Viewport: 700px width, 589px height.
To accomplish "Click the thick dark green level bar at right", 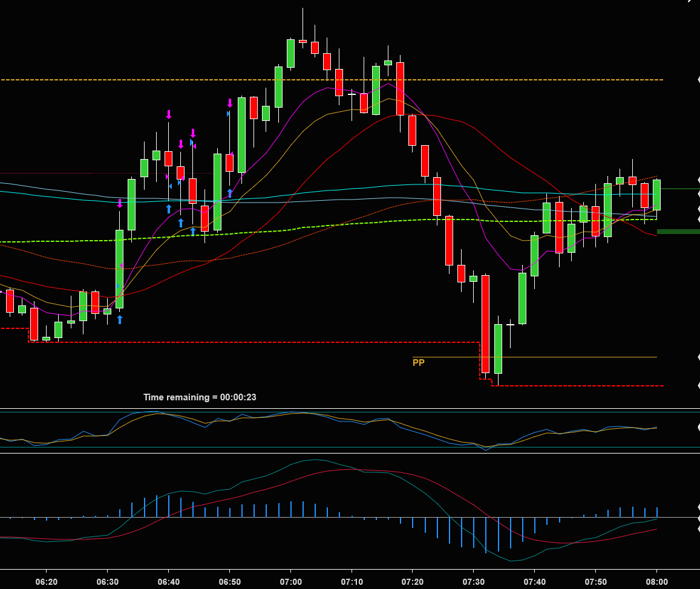I will point(679,232).
